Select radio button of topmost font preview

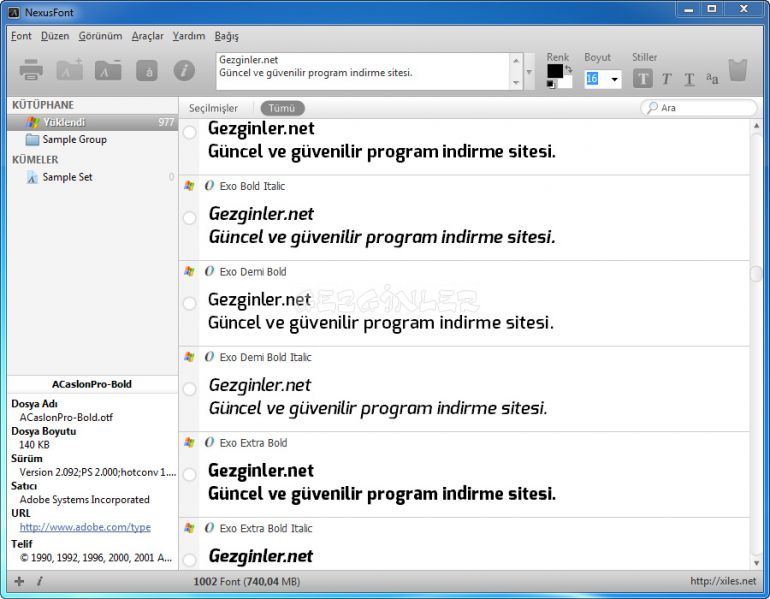tap(190, 132)
